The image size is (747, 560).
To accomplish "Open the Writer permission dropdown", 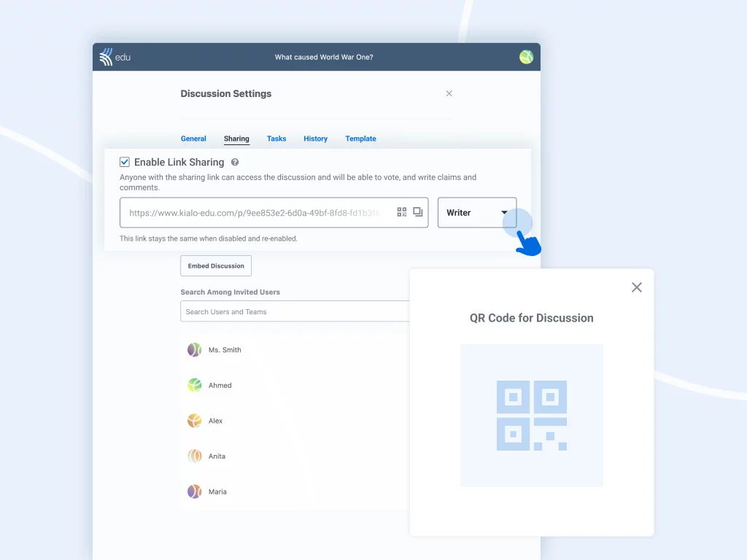I will pos(477,212).
